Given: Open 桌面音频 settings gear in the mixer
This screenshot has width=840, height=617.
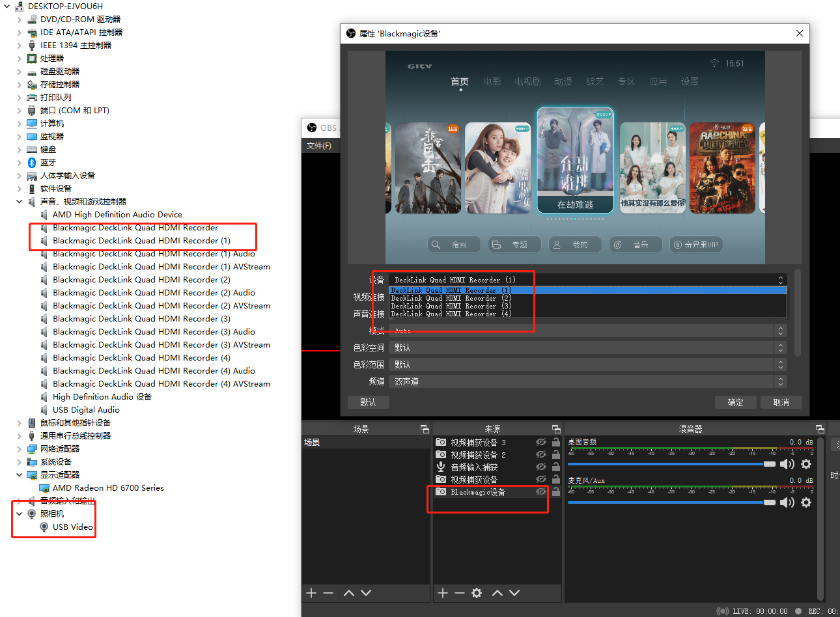Looking at the screenshot, I should [806, 464].
